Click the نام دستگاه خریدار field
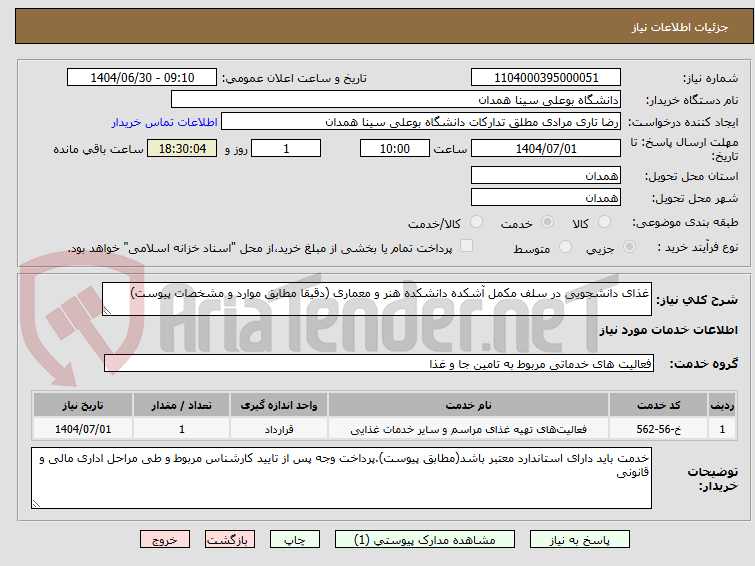The width and height of the screenshot is (755, 566). (x=396, y=100)
